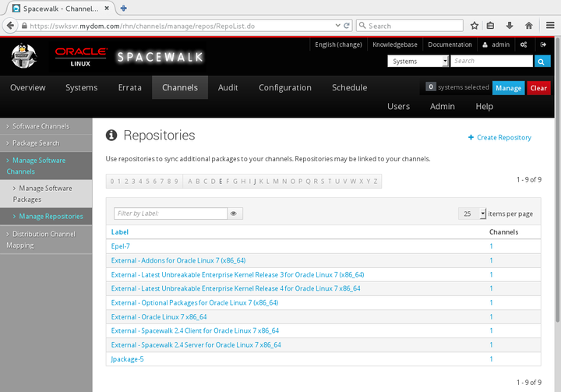Image resolution: width=561 pixels, height=392 pixels.
Task: Open the downloads arrow icon
Action: tap(510, 26)
